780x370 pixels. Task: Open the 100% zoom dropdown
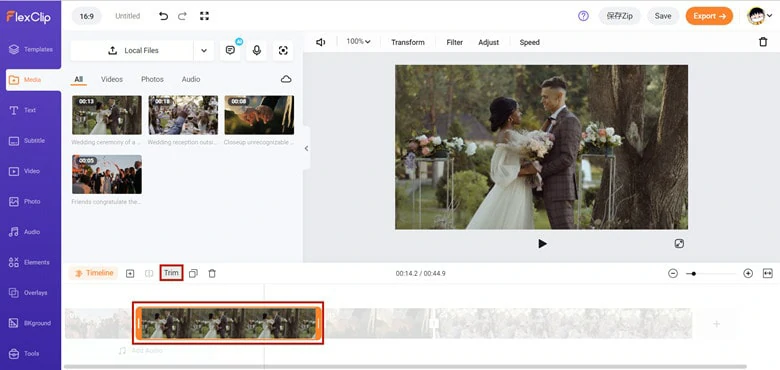pos(359,42)
